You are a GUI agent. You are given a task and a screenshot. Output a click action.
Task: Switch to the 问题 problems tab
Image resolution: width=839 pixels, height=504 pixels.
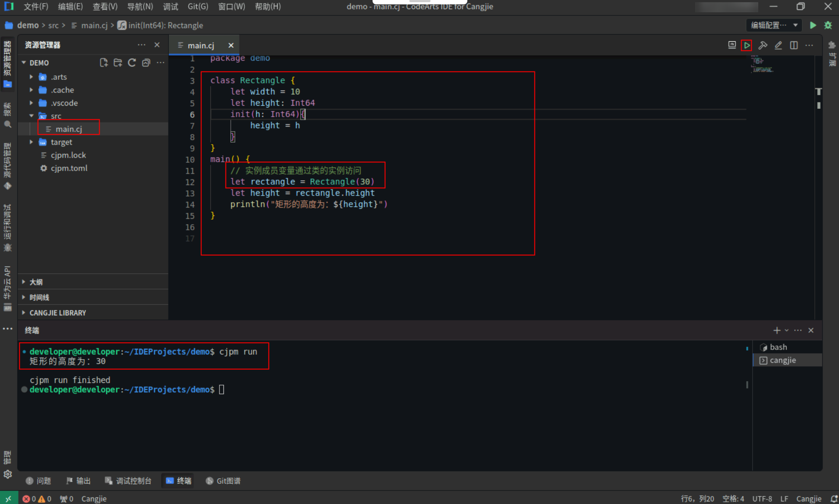39,481
